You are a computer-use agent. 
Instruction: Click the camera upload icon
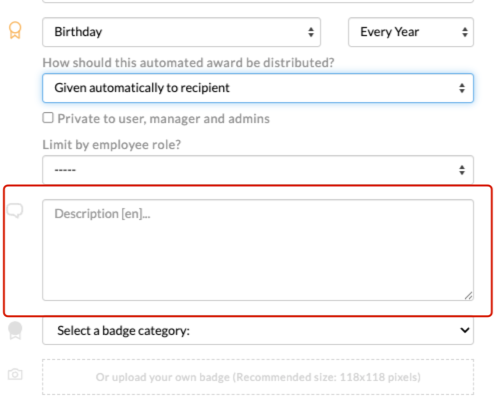coord(15,374)
